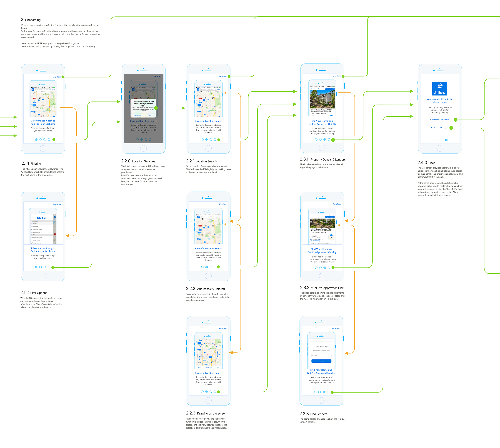Click the '2 Onboarding' section heading
Viewport: 500px width, 448px height.
30,20
